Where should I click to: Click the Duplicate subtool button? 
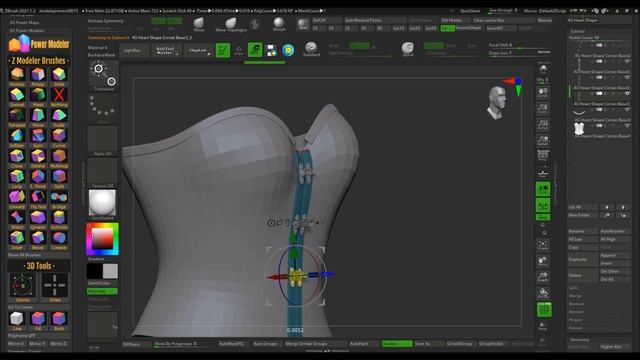point(583,259)
